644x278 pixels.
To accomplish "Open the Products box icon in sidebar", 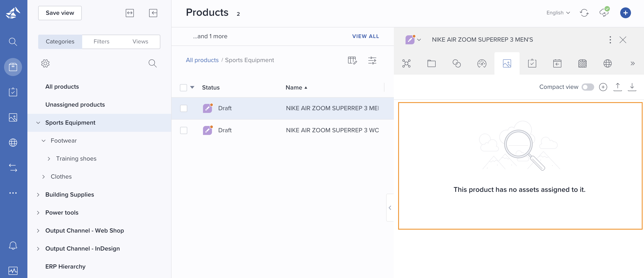I will [x=13, y=67].
